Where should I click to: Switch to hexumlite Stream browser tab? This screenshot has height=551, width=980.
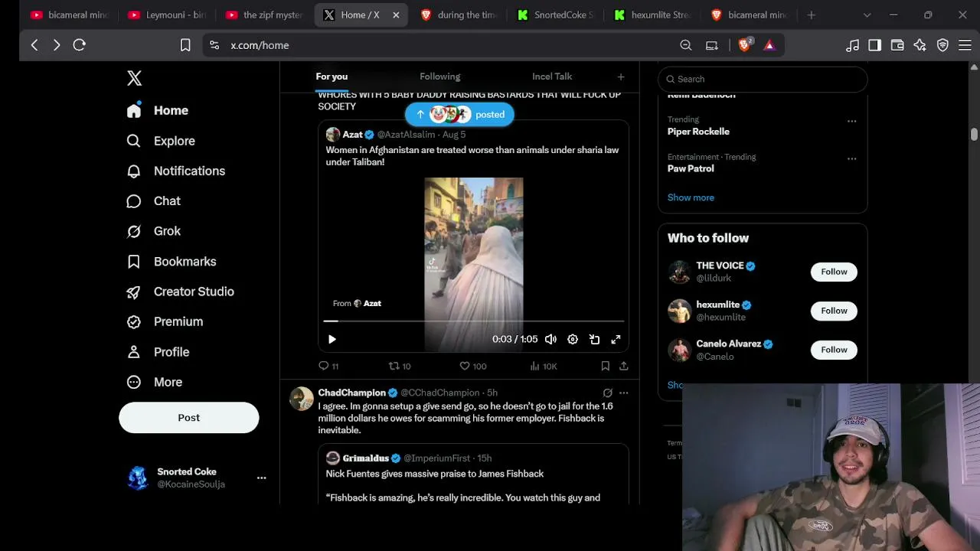pyautogui.click(x=652, y=15)
